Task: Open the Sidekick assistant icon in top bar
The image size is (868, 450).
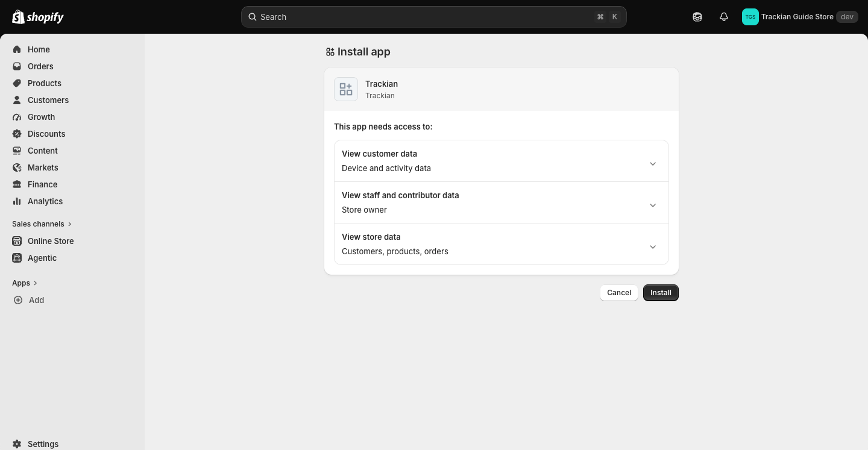Action: [697, 17]
